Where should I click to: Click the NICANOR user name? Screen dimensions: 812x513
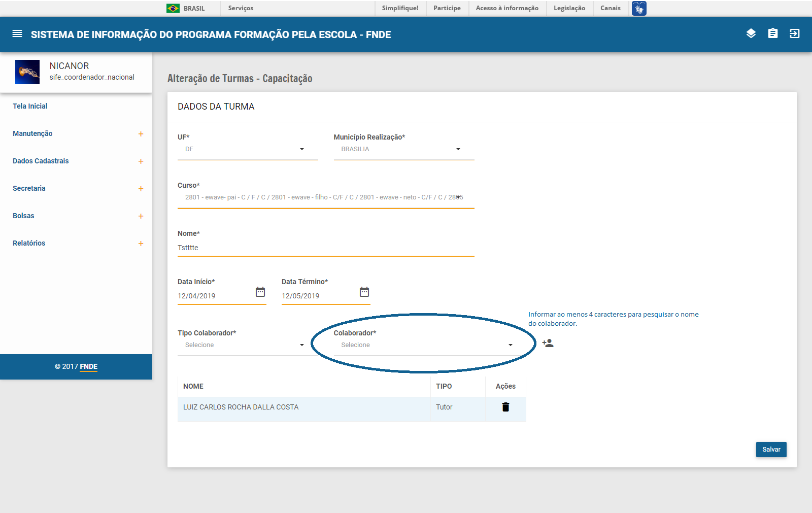tap(70, 66)
